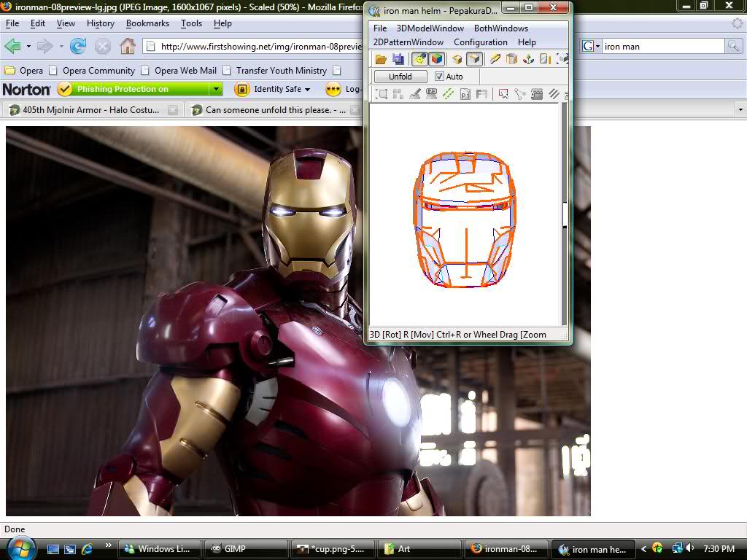Open the Art folder taskbar button

point(419,549)
